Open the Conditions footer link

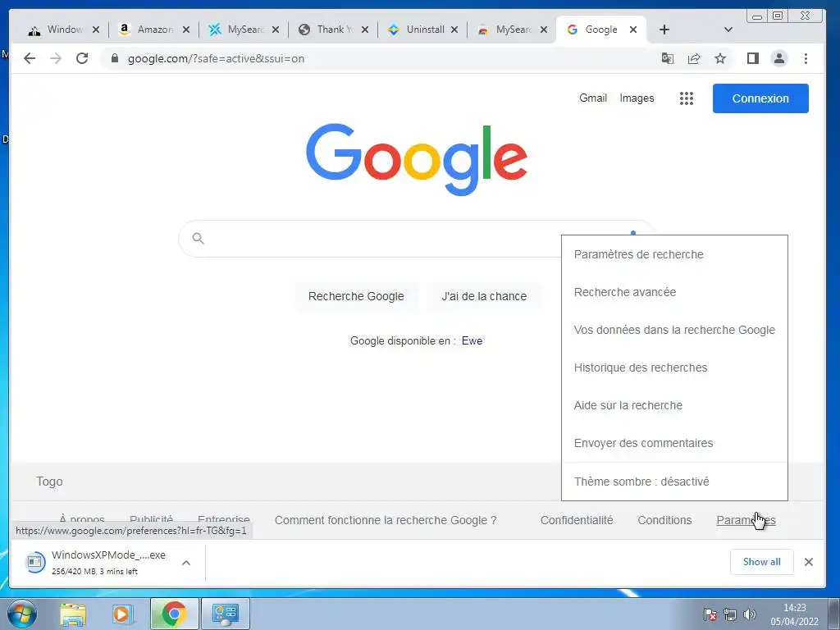[664, 520]
